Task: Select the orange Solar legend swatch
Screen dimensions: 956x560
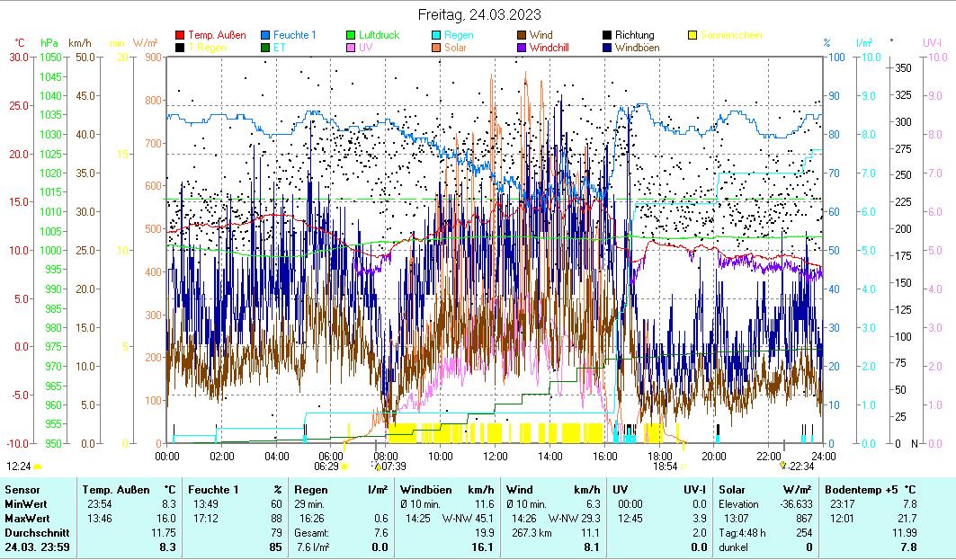Action: pyautogui.click(x=437, y=47)
